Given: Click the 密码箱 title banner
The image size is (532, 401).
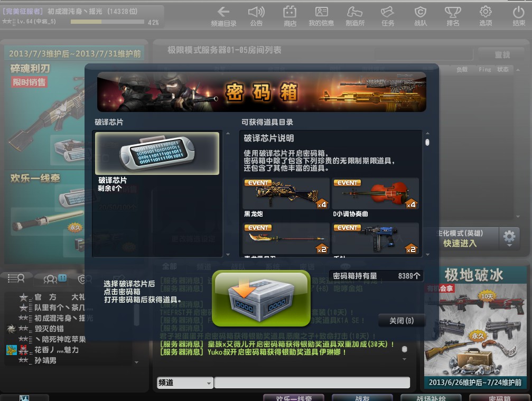Looking at the screenshot, I should (262, 92).
